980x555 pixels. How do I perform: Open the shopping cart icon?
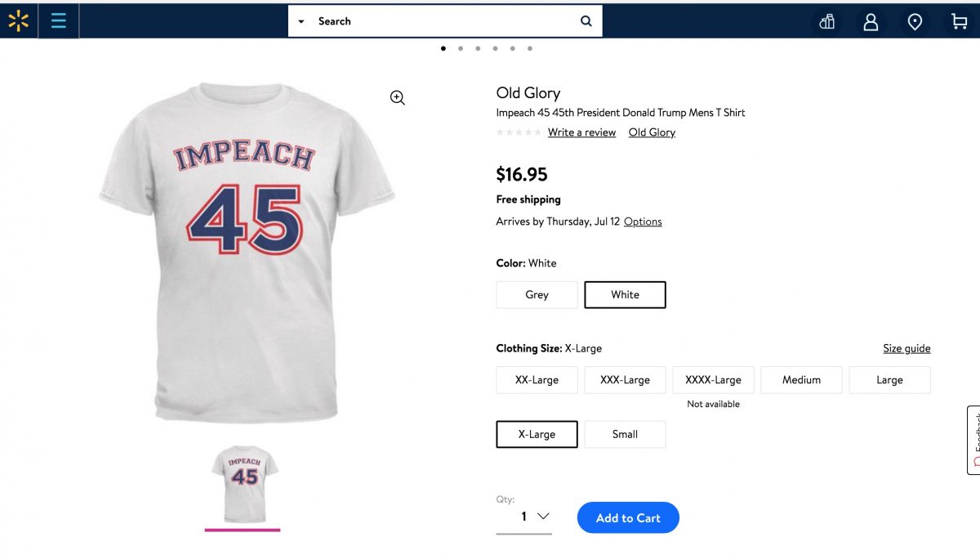coord(959,22)
